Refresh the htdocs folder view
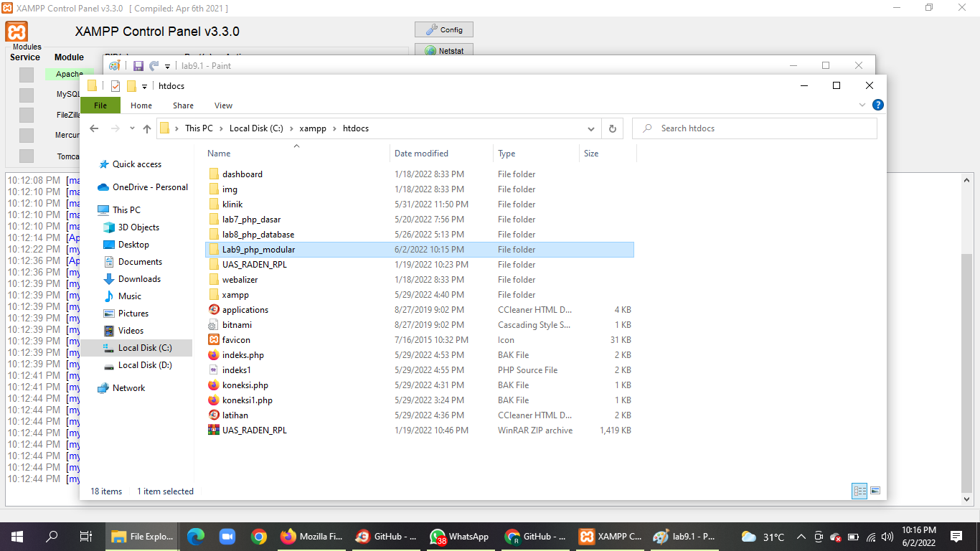The height and width of the screenshot is (551, 980). pyautogui.click(x=612, y=128)
